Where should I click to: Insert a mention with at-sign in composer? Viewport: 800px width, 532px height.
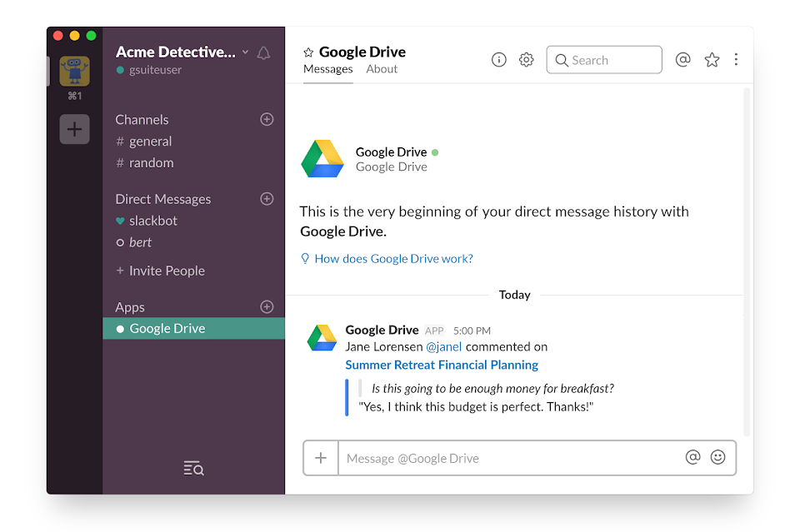point(692,457)
